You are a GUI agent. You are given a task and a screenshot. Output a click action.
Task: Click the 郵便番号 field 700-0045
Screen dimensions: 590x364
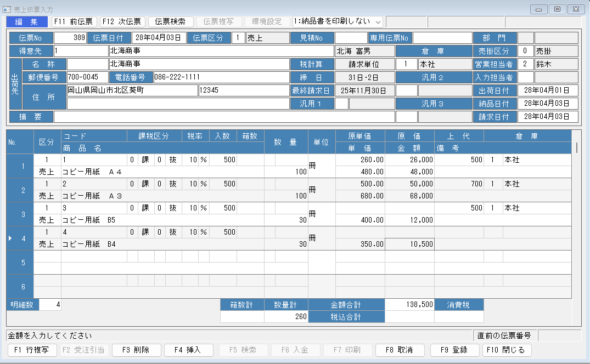coord(87,77)
